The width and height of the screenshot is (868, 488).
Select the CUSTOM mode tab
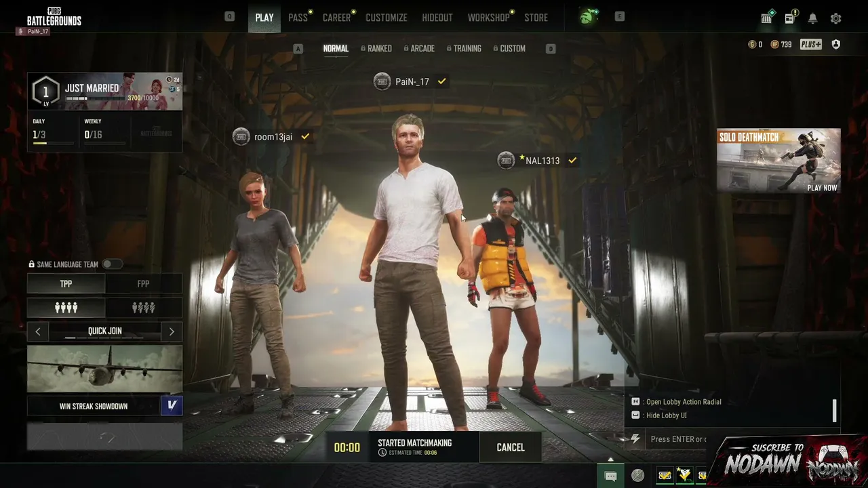click(x=509, y=49)
